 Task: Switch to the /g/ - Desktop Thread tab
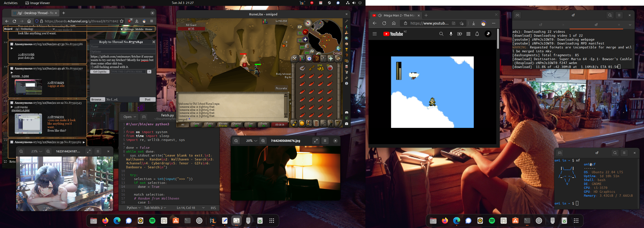(35, 13)
